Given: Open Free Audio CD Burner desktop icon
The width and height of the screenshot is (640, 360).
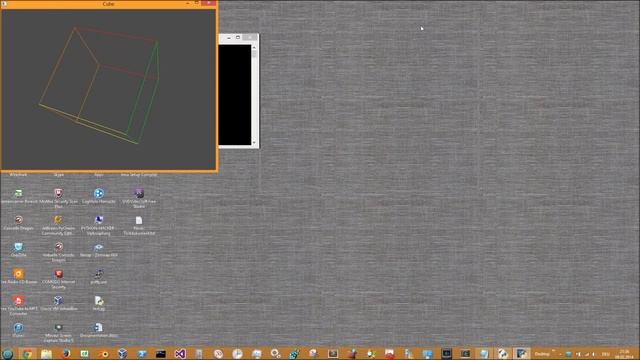Looking at the screenshot, I should (18, 276).
